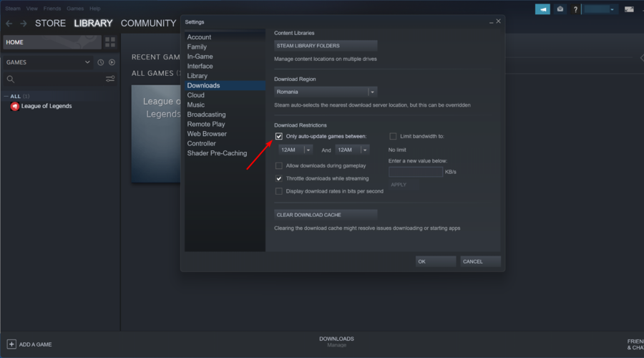Open the Games menu
This screenshot has height=358, width=644.
pyautogui.click(x=74, y=8)
